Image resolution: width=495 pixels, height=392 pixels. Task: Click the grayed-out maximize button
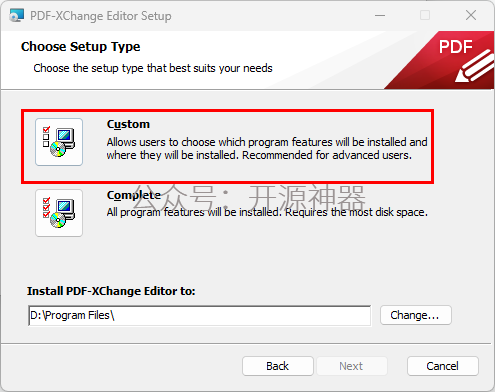point(425,15)
